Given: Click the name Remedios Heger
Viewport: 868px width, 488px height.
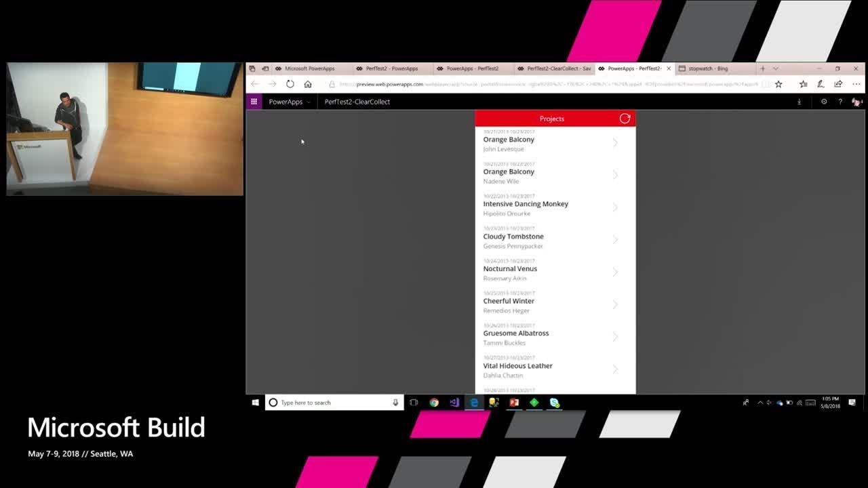Looking at the screenshot, I should coord(506,310).
